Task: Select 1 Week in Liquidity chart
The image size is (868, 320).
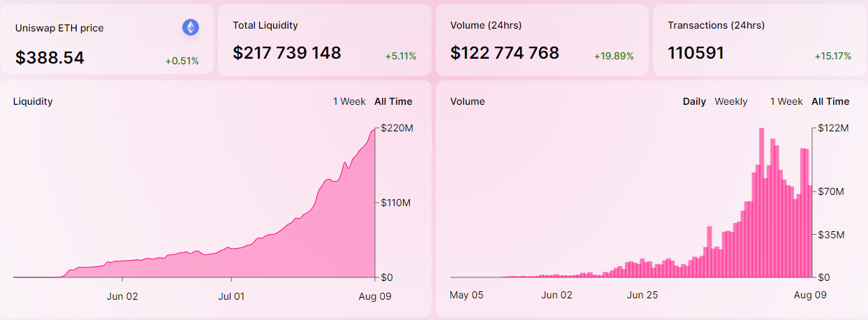Action: [349, 101]
